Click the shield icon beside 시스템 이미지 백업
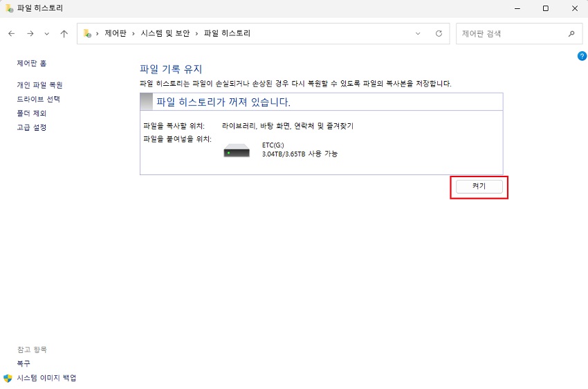This screenshot has width=588, height=389. [x=8, y=378]
